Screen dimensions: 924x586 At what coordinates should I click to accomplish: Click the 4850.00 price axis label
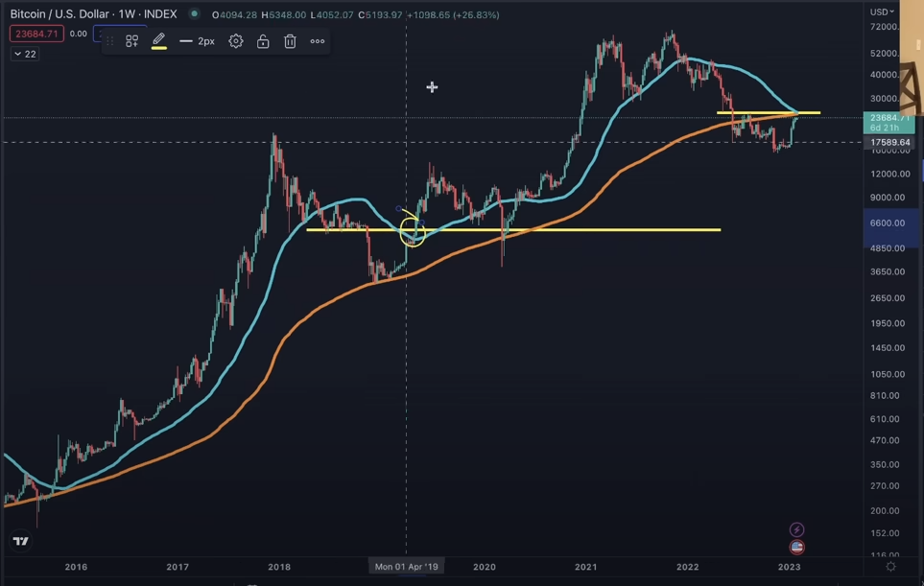point(888,248)
